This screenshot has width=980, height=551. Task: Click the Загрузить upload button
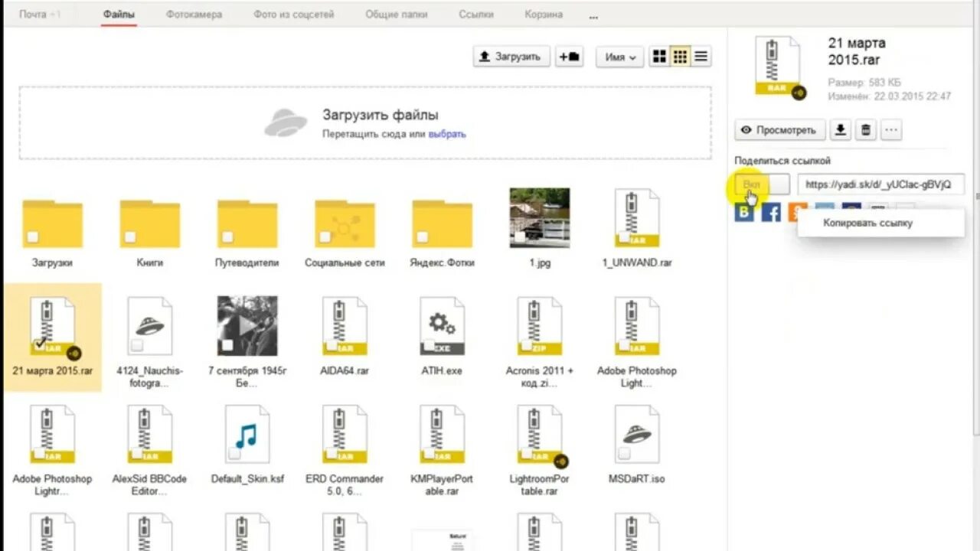pos(511,57)
